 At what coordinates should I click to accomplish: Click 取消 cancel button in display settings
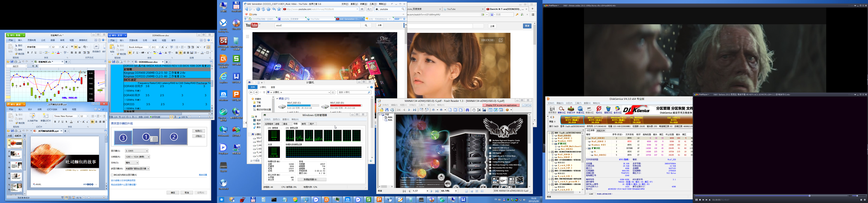click(x=187, y=193)
